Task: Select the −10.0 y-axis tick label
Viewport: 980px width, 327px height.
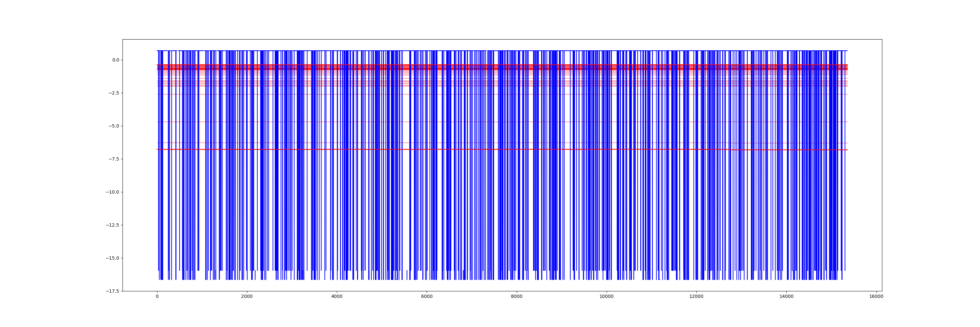Action: (113, 192)
